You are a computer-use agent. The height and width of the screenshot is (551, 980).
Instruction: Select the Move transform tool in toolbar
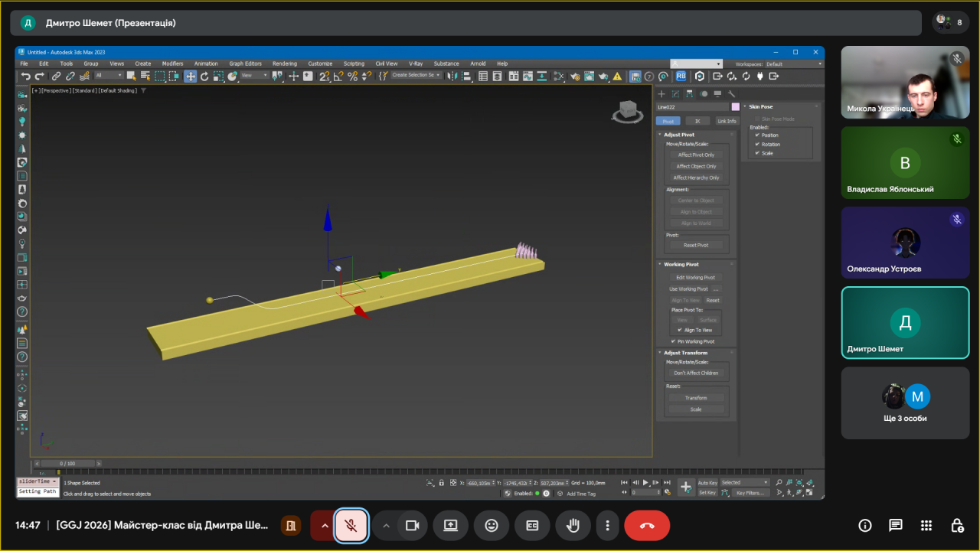tap(191, 76)
